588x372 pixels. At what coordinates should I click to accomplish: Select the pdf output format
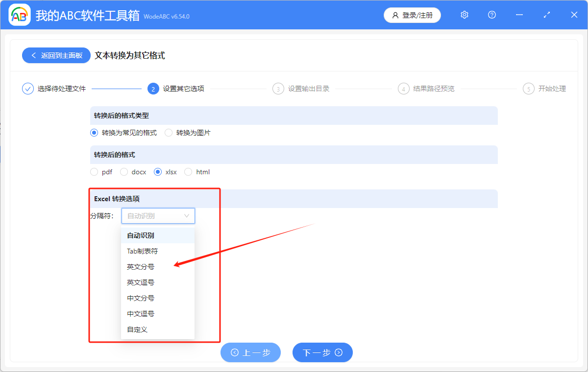(94, 172)
